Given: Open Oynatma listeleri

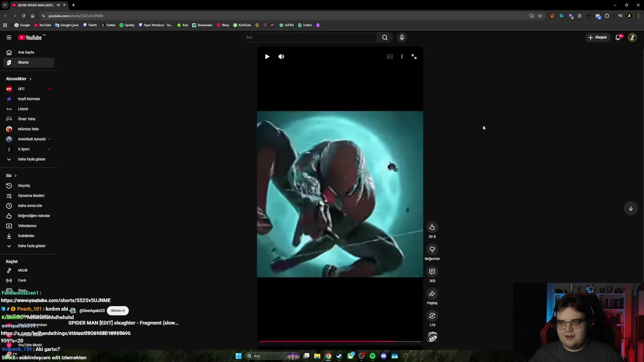Looking at the screenshot, I should coord(29,196).
